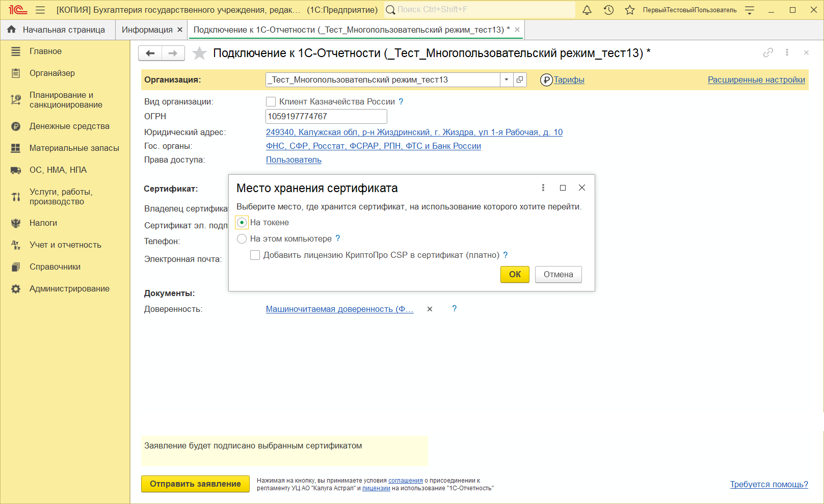The width and height of the screenshot is (824, 504).
Task: Switch to Информация tab
Action: coord(147,30)
